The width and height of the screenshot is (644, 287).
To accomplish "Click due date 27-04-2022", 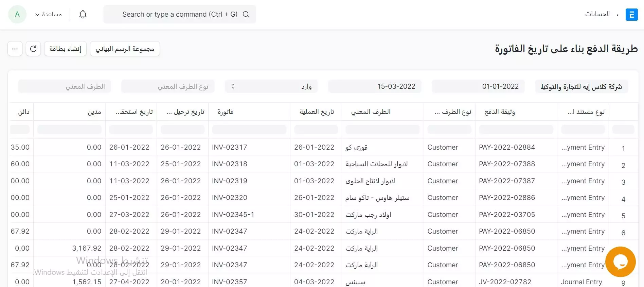I will (129, 282).
